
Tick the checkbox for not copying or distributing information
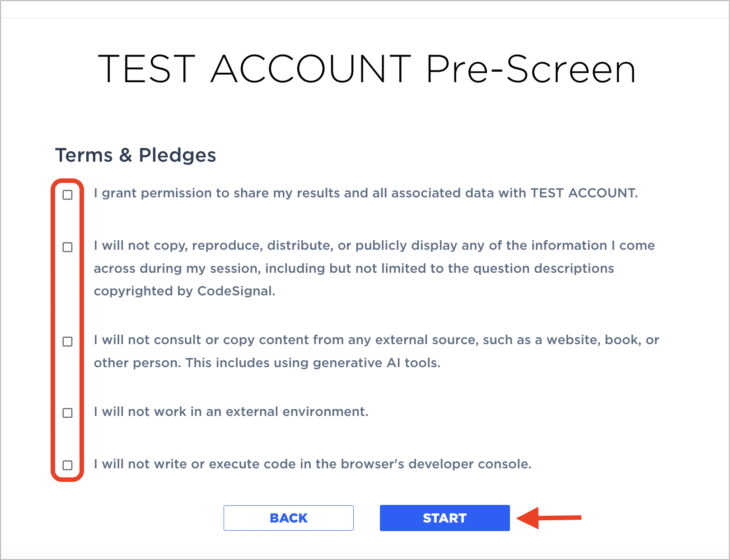(x=67, y=247)
